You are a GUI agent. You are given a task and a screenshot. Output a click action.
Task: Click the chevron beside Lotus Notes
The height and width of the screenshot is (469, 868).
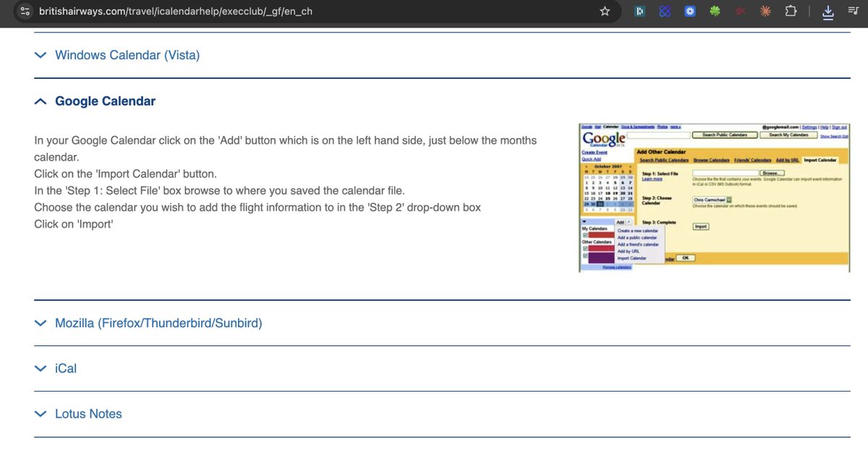click(x=41, y=414)
